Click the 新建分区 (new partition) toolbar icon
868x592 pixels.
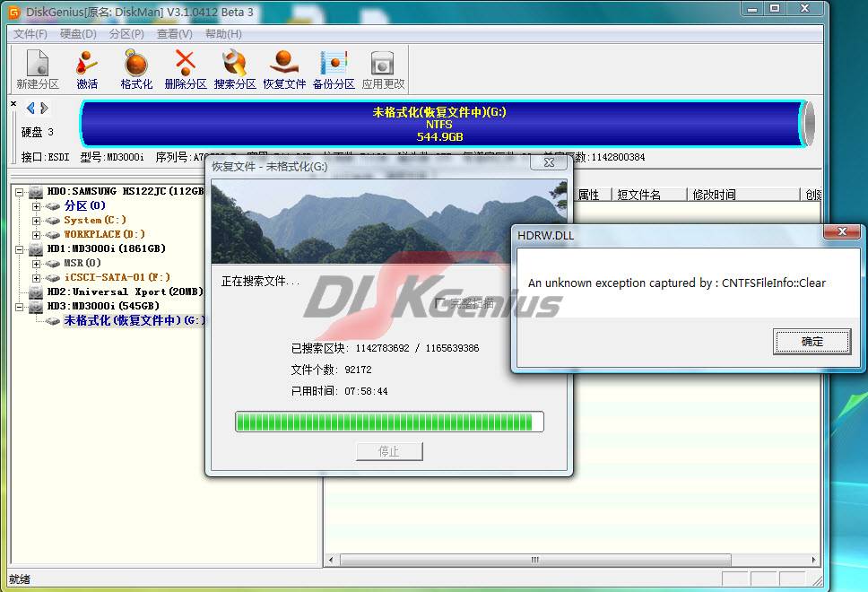tap(38, 69)
